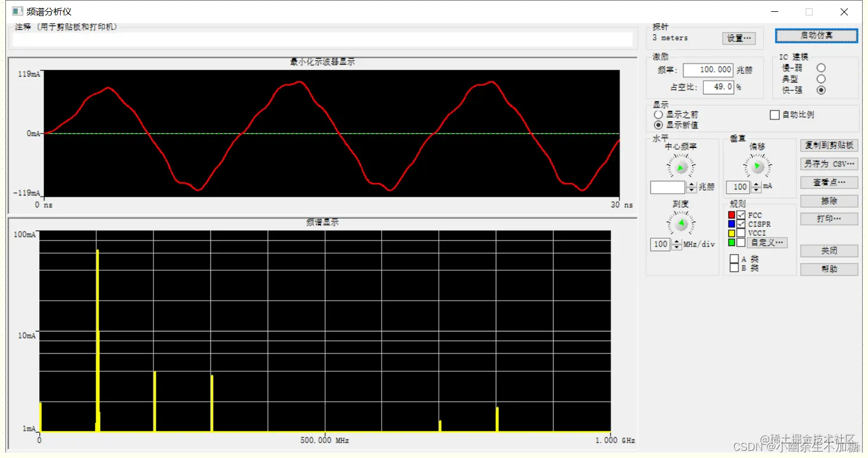Select the 典型 IC model radio

point(821,79)
